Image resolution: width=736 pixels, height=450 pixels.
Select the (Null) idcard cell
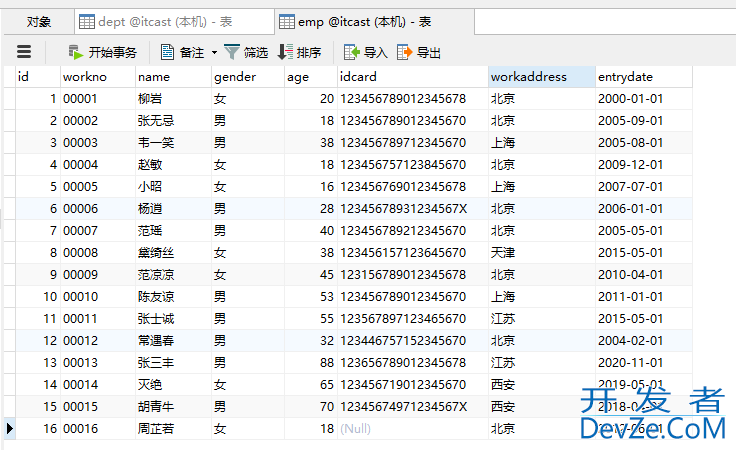(413, 428)
